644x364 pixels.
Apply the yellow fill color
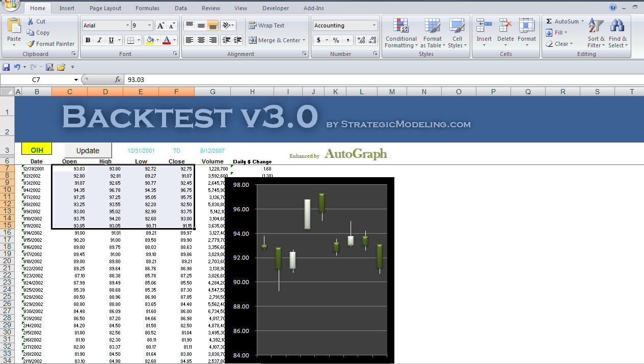pyautogui.click(x=150, y=40)
